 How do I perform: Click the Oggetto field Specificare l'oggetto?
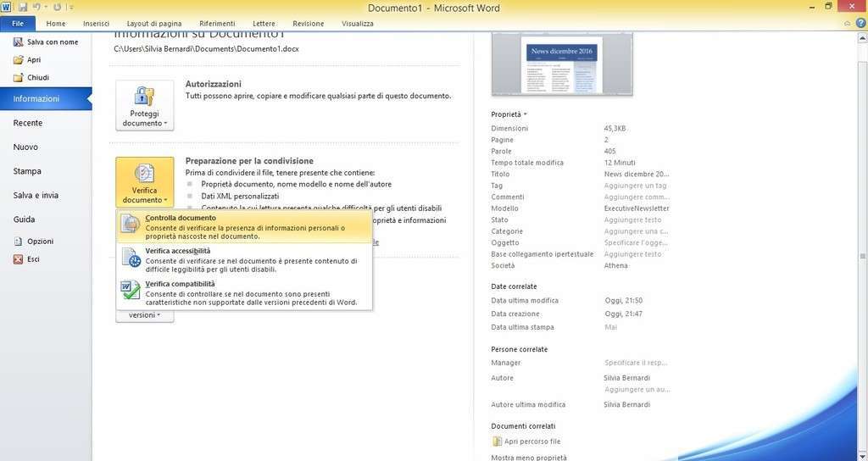tap(636, 243)
